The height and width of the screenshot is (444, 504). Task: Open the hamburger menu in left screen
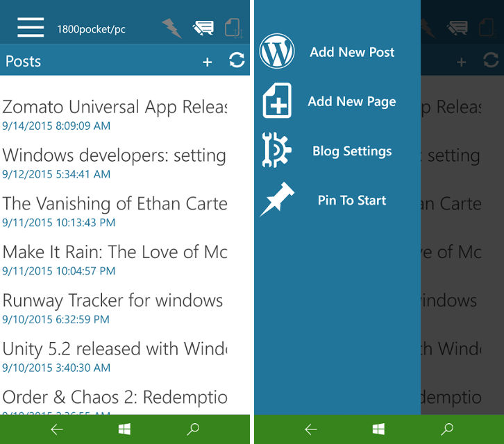pos(31,28)
